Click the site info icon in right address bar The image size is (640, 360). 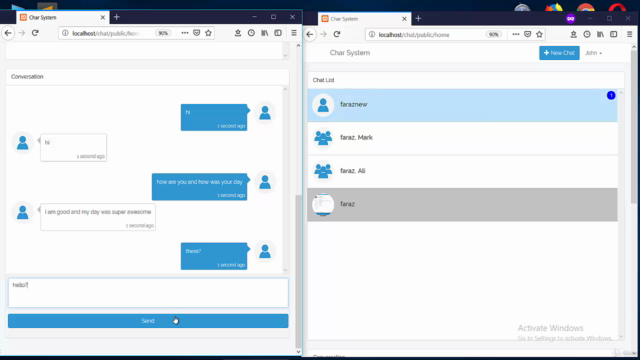coord(372,34)
